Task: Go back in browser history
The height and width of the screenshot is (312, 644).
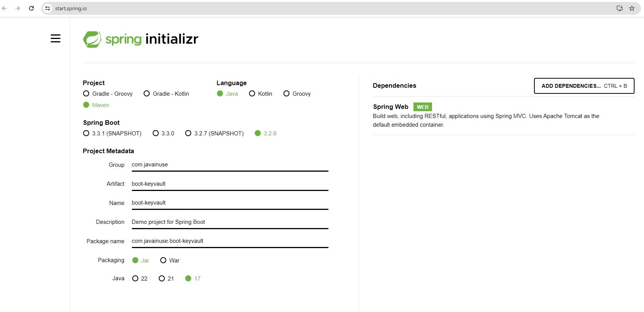Action: coord(5,8)
